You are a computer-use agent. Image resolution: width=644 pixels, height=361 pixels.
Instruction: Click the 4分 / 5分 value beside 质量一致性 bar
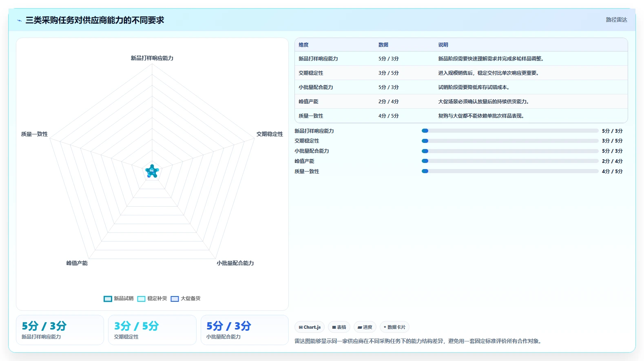(x=612, y=172)
